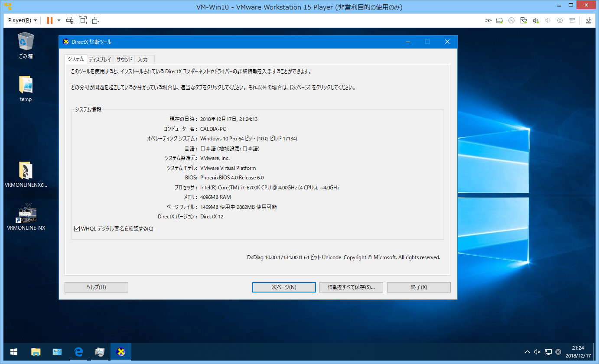Click the system model value VMware Virtual Platform
The width and height of the screenshot is (599, 364).
(228, 168)
